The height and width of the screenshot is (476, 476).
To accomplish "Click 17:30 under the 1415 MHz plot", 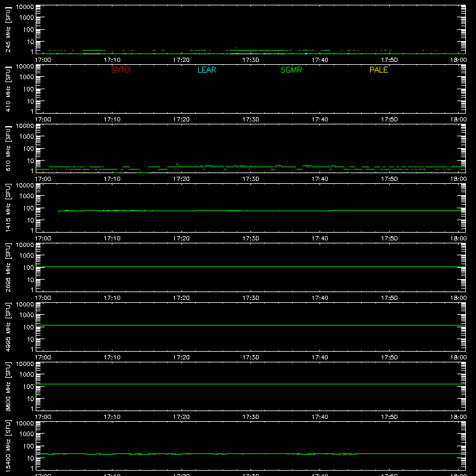I will [x=250, y=239].
